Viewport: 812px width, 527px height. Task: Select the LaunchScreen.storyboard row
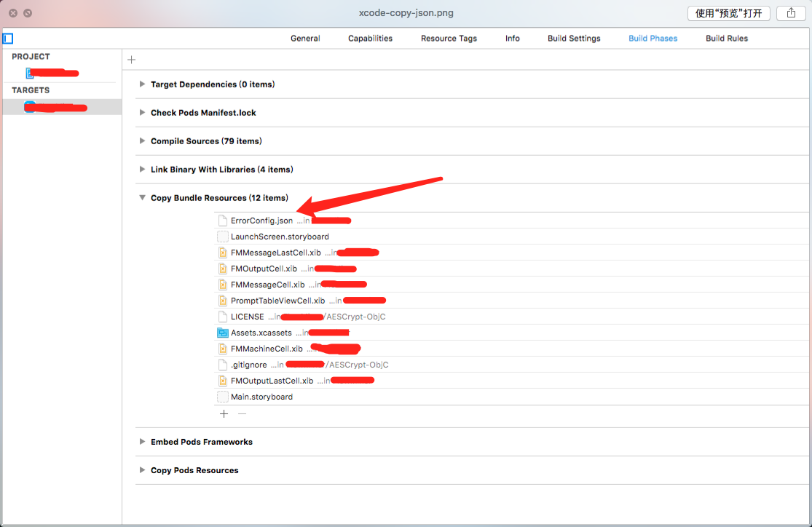(280, 237)
